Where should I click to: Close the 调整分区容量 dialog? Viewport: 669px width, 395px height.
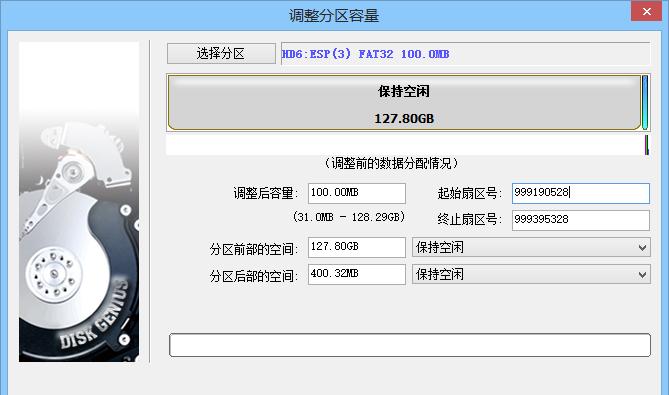tap(646, 11)
